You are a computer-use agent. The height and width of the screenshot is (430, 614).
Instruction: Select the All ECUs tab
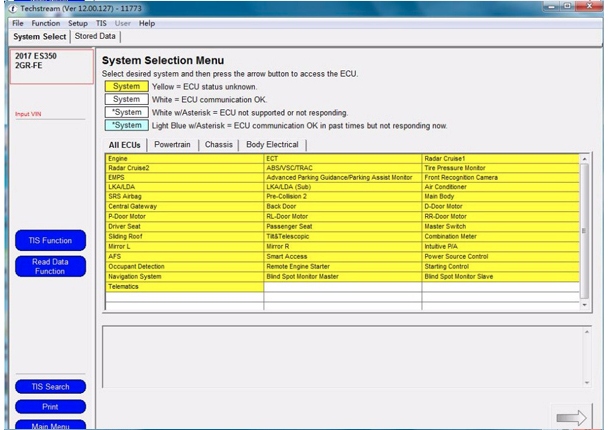point(125,145)
